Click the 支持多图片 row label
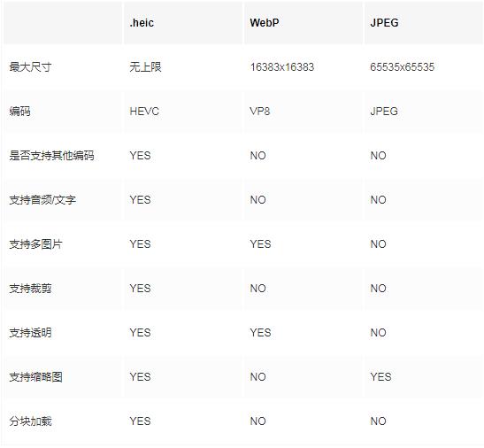 coord(35,244)
